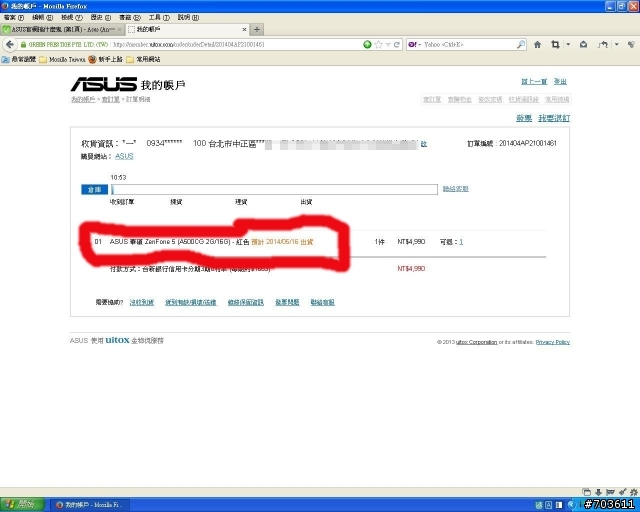Reload the page using the refresh icon
The image size is (640, 512).
396,45
